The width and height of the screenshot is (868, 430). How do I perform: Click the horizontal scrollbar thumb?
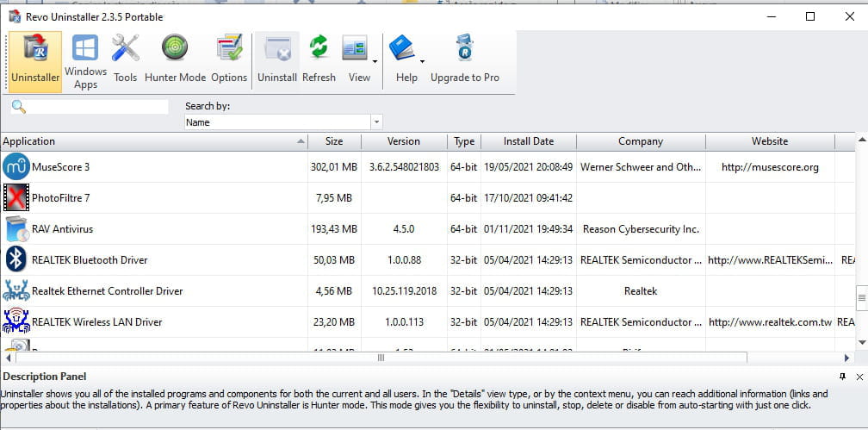coord(381,358)
